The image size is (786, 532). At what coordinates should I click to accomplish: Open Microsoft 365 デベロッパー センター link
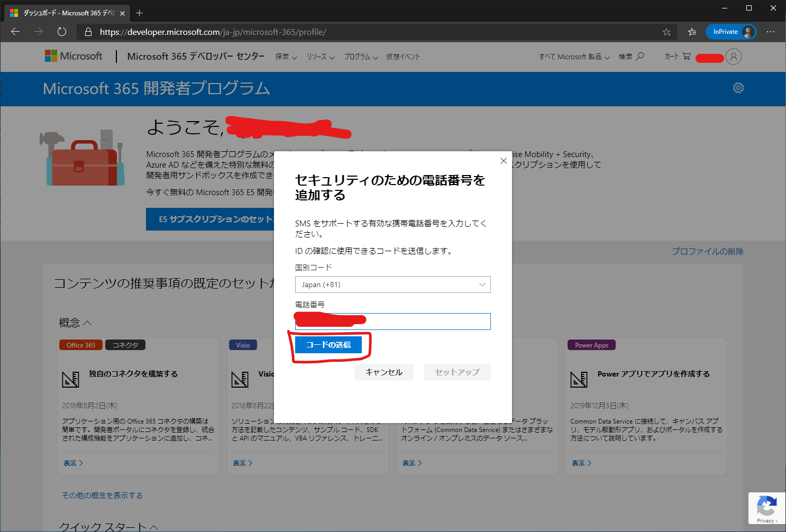pos(196,56)
